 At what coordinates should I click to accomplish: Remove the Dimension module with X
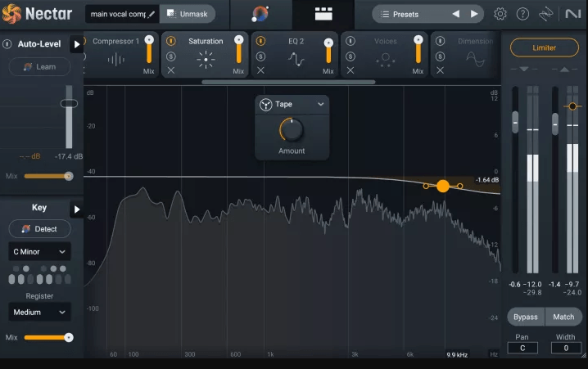coord(441,70)
